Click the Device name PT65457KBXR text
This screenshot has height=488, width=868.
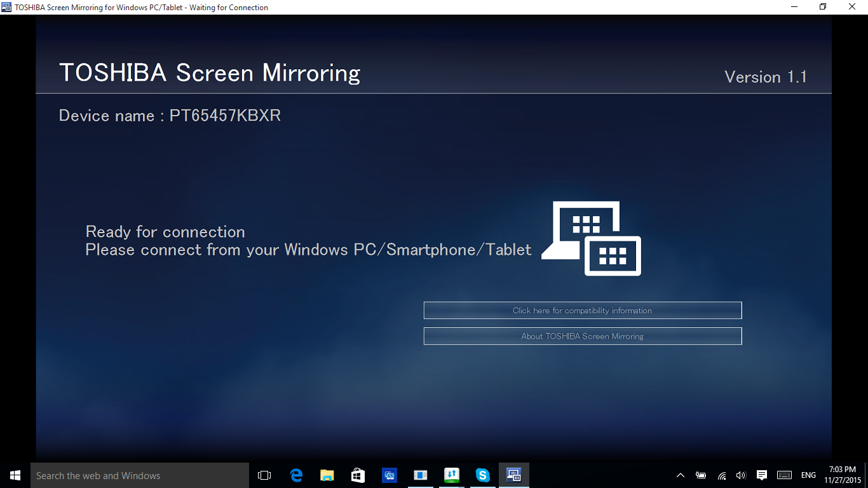(170, 116)
